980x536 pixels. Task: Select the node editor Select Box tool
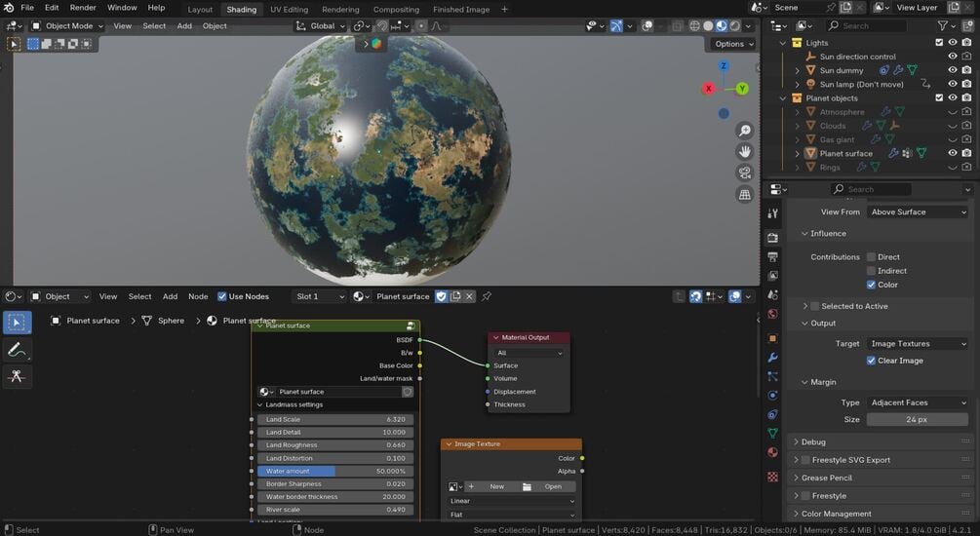point(17,323)
